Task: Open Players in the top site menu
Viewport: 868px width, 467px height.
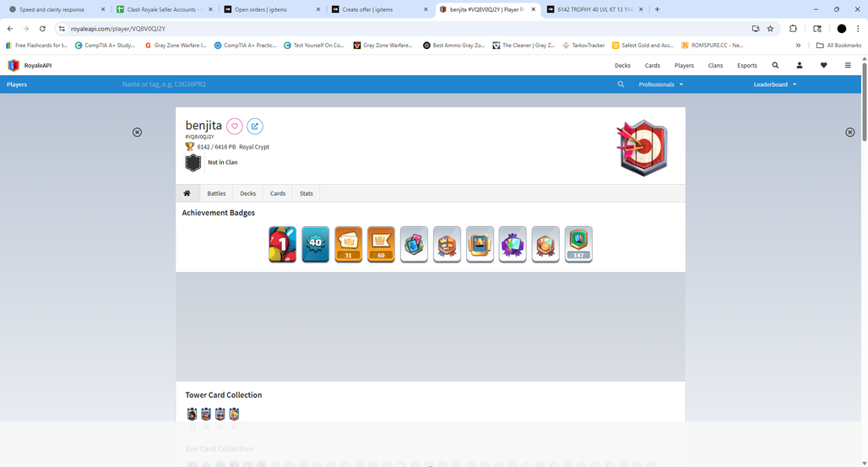Action: click(x=684, y=65)
